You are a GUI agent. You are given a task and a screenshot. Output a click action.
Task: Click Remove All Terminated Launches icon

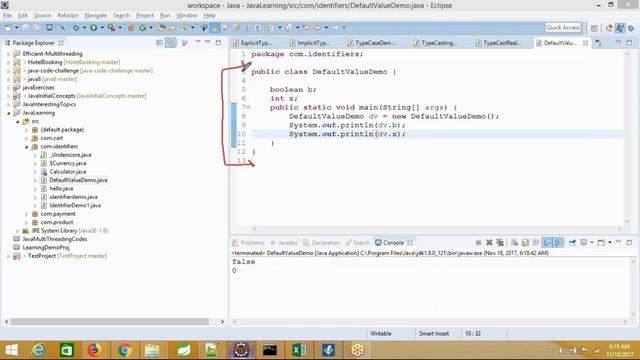point(500,242)
